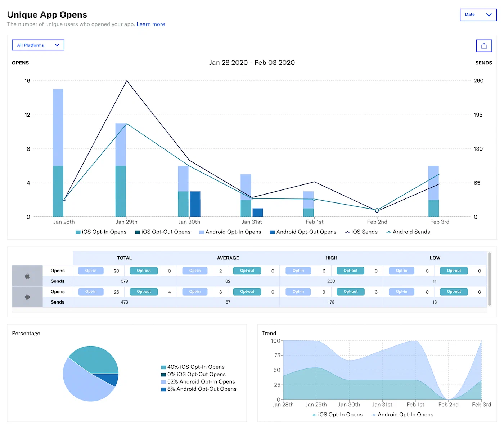The height and width of the screenshot is (429, 504).
Task: Toggle Android Opt-Out Opens legend entry
Action: (x=303, y=232)
